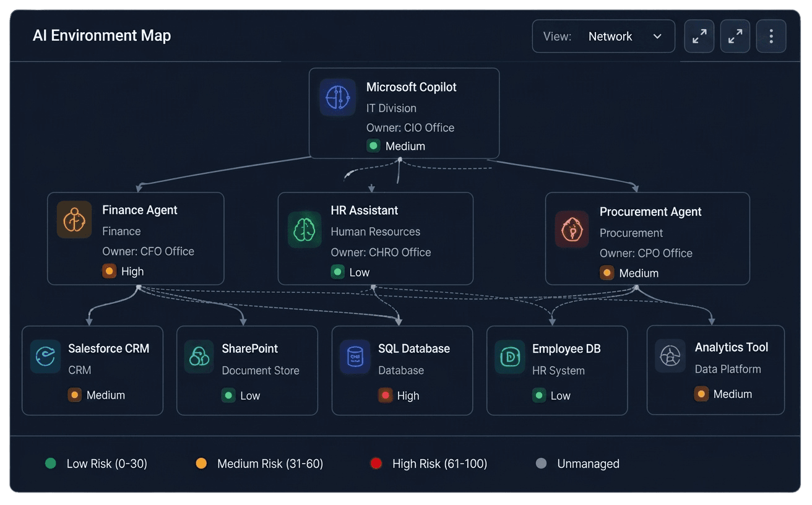Viewport: 812px width, 505px height.
Task: Click the 'Owner: CHRO Office' text
Action: point(381,252)
